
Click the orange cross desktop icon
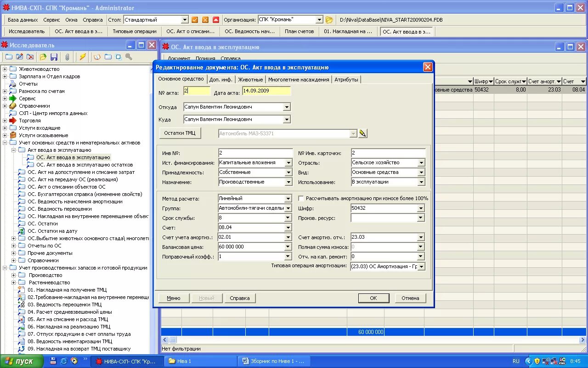pyautogui.click(x=205, y=20)
